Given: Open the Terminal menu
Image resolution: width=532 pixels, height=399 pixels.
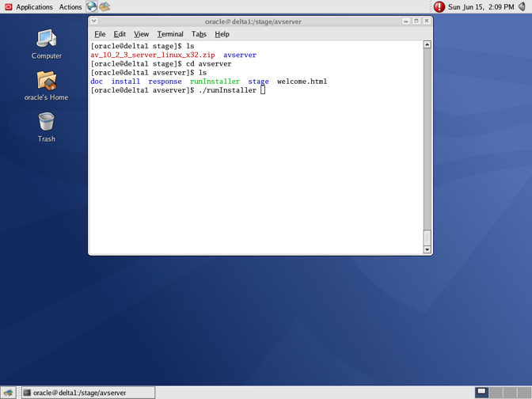Looking at the screenshot, I should point(170,34).
